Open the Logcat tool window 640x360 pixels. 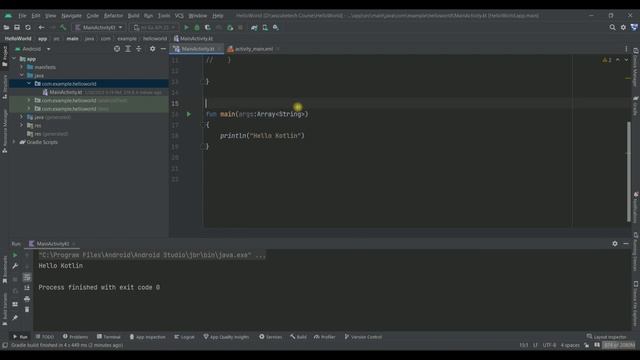pos(184,337)
